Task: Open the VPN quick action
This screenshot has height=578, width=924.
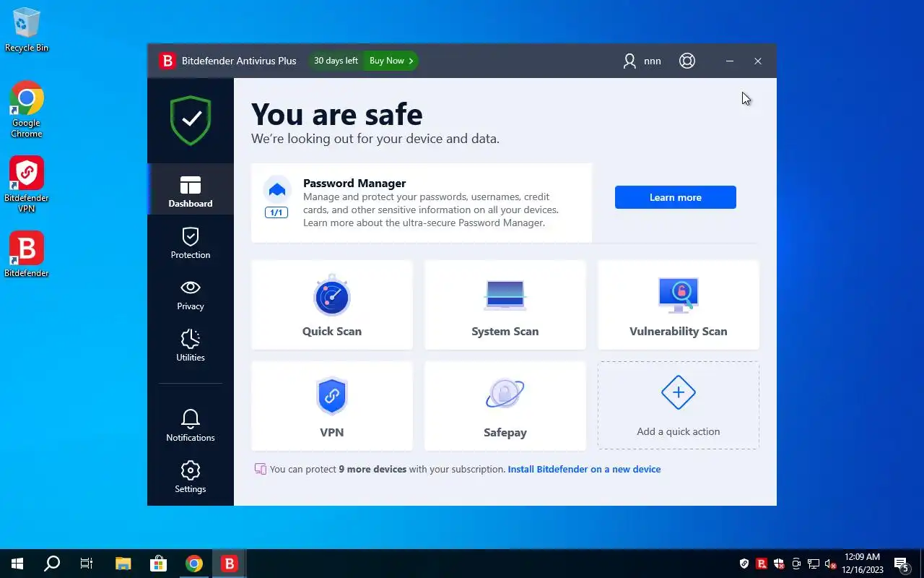Action: point(332,406)
